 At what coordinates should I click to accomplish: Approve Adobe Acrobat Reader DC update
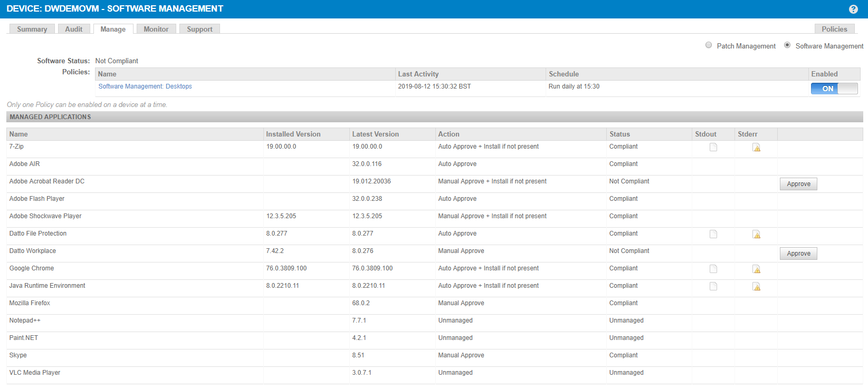tap(798, 184)
